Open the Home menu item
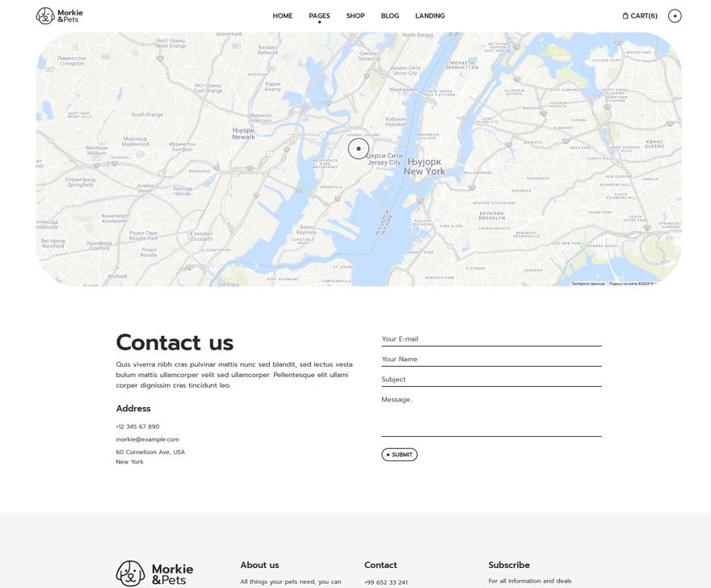This screenshot has width=711, height=588. (282, 16)
